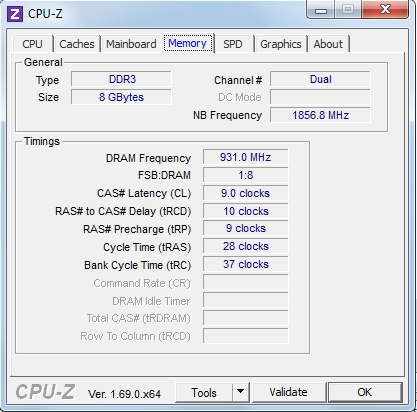
Task: Minimize the CPU-Z window
Action: 321,10
